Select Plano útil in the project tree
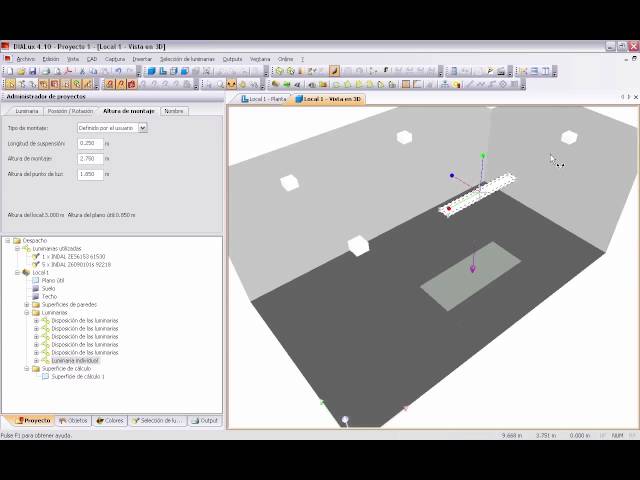Image resolution: width=640 pixels, height=480 pixels. [53, 281]
